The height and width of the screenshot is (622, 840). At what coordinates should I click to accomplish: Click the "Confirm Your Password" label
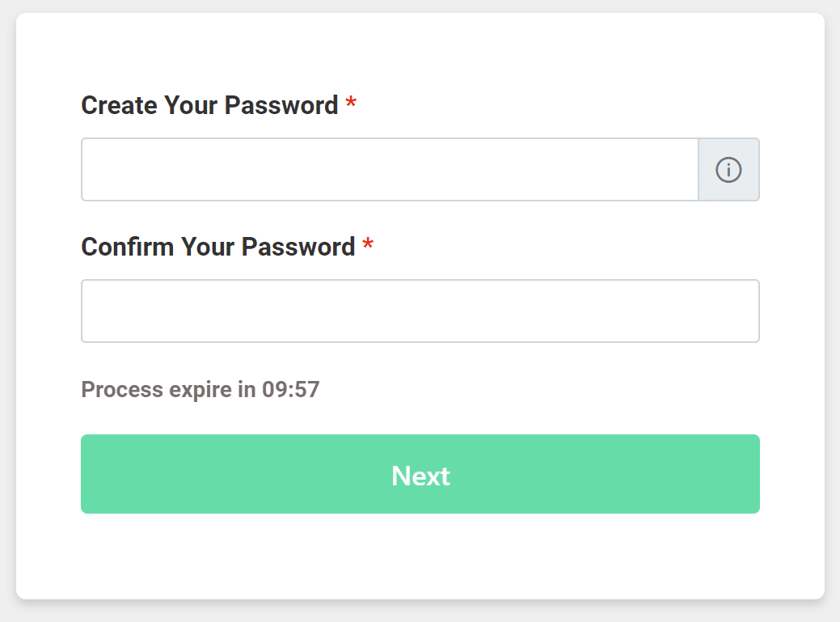click(218, 247)
